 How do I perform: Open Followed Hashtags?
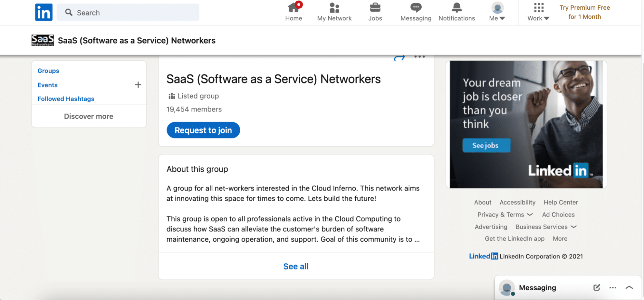(66, 99)
